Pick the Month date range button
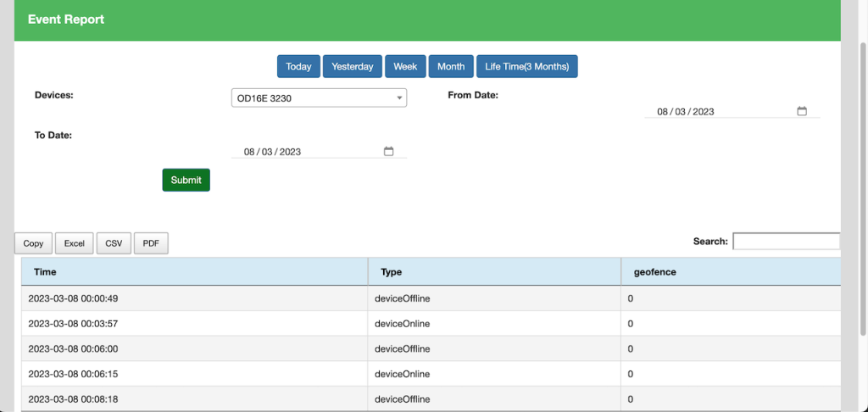 coord(451,67)
